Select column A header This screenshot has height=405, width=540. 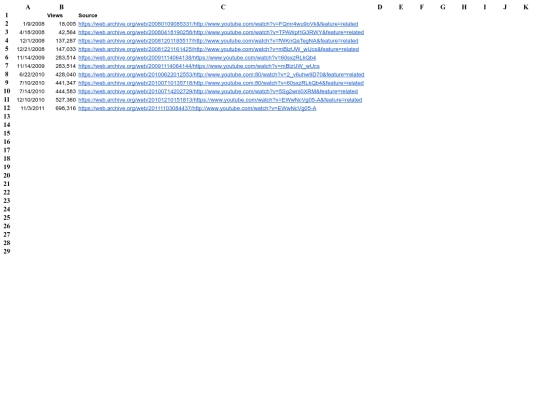click(28, 7)
